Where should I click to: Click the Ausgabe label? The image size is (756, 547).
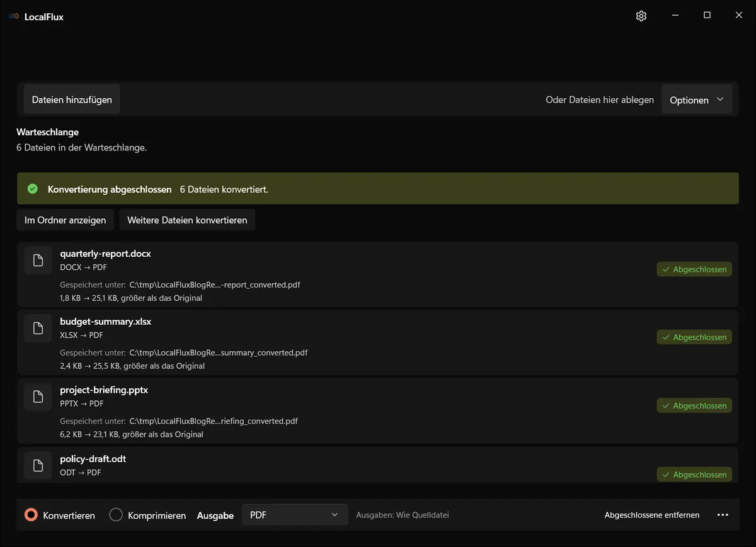[215, 516]
